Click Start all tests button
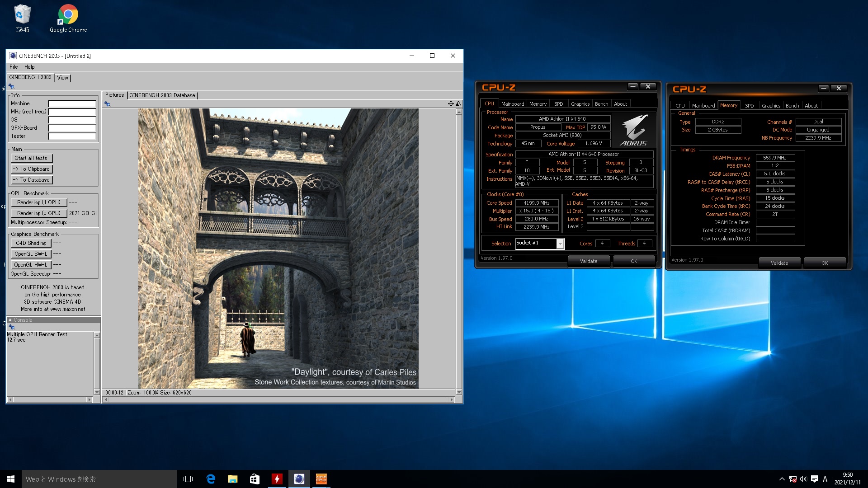Viewport: 868px width, 488px height. [x=31, y=158]
